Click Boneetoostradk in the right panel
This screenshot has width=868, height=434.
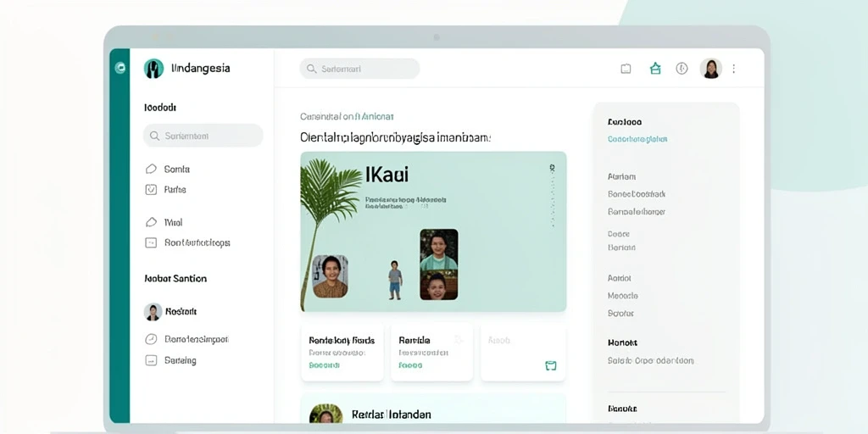(x=637, y=194)
